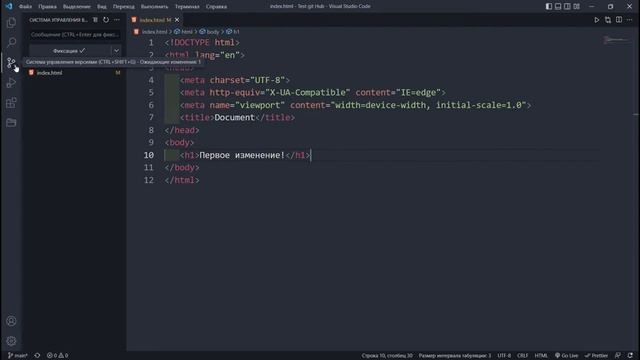Open the Правка menu

click(47, 7)
